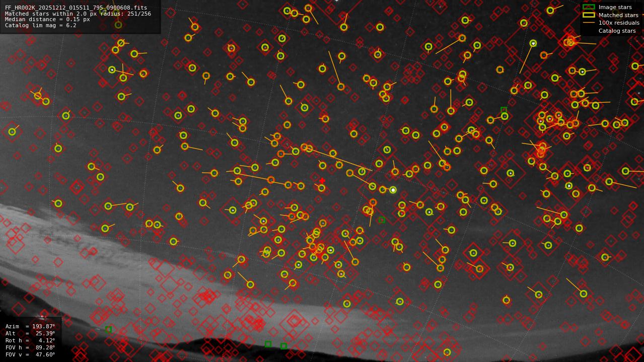Click the yellow circle Matched stars legend icon
644x362 pixels.
tap(589, 15)
